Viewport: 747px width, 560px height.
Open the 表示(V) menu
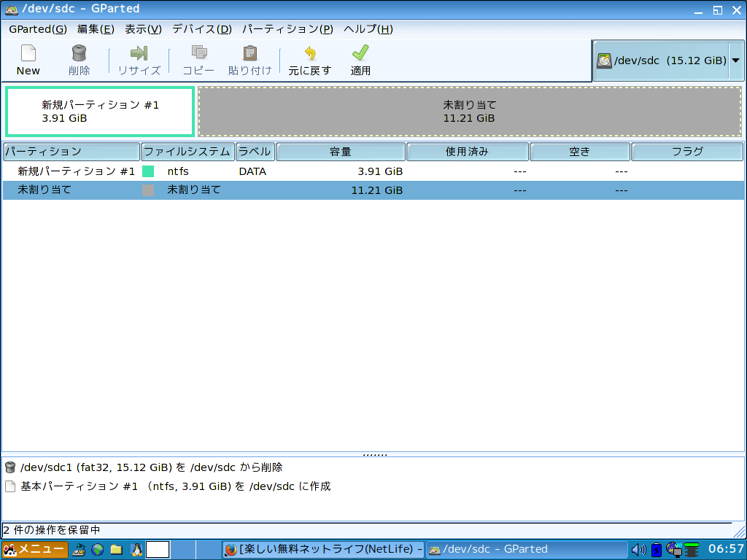(144, 29)
